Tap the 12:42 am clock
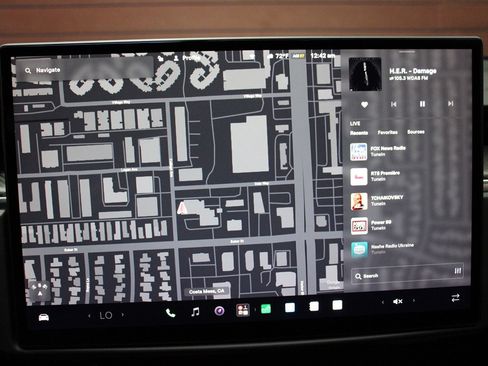 [x=322, y=55]
